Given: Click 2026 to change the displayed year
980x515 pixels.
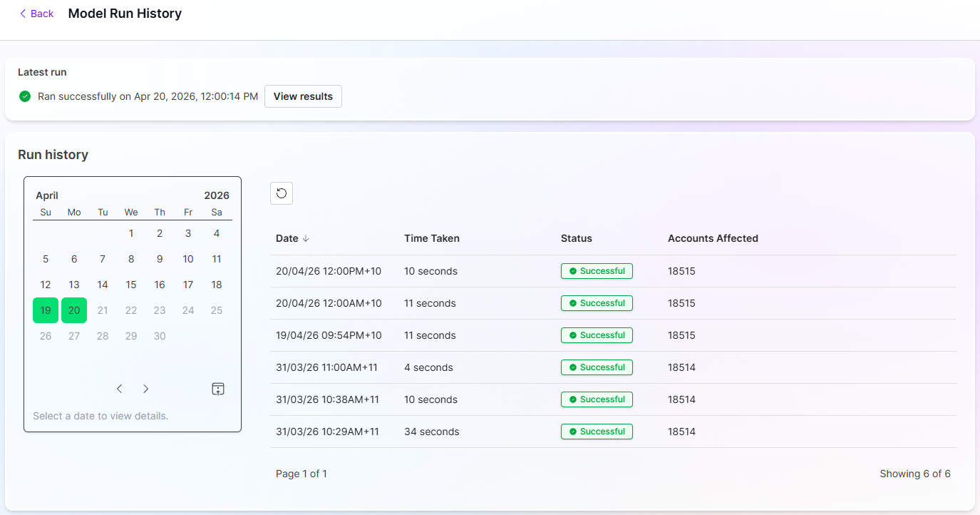Looking at the screenshot, I should pos(217,195).
